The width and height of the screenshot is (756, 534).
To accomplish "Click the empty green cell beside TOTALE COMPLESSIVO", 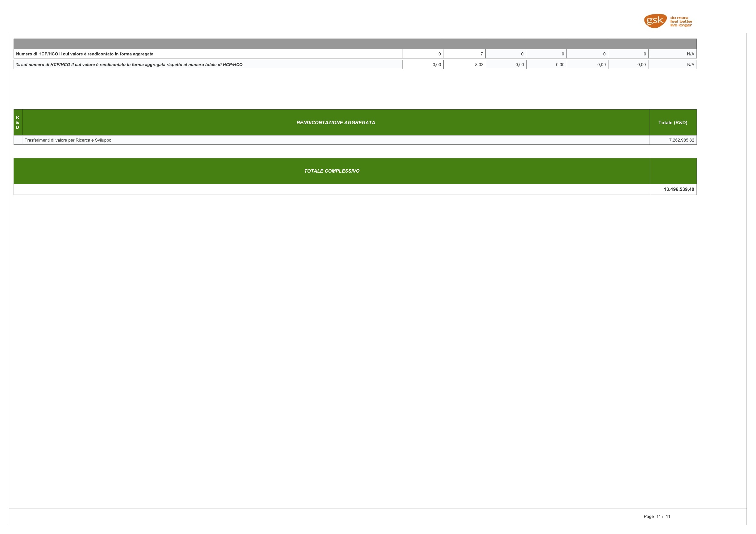I will click(x=673, y=171).
